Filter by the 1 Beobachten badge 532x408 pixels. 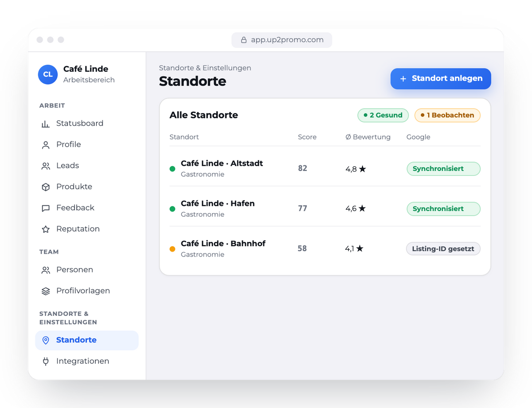click(447, 115)
